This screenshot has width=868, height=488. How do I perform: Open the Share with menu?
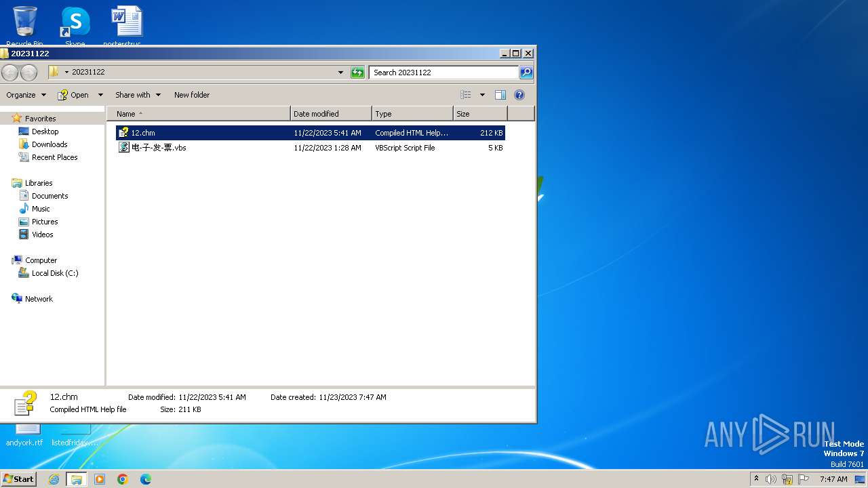click(x=138, y=95)
